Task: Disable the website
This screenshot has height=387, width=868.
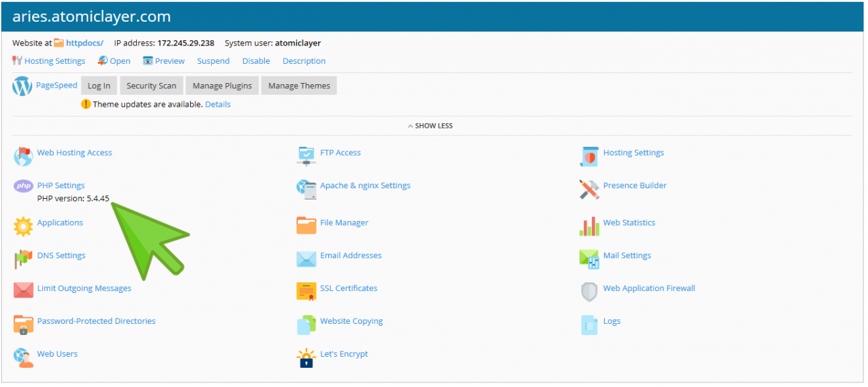Action: coord(256,61)
